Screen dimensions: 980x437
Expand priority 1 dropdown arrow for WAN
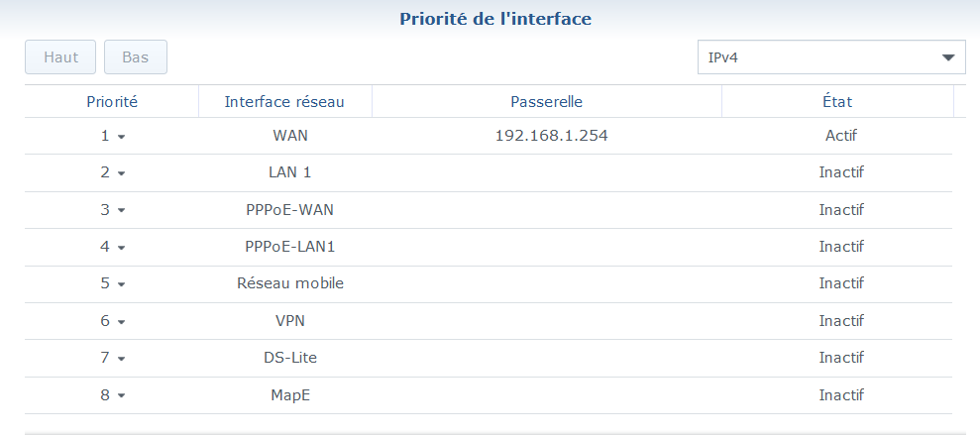pyautogui.click(x=121, y=137)
